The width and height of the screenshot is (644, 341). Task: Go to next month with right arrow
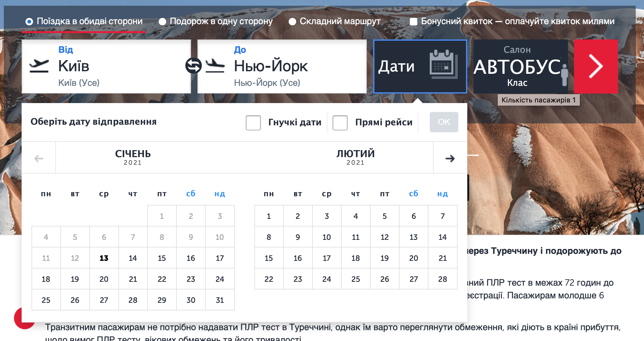[450, 158]
